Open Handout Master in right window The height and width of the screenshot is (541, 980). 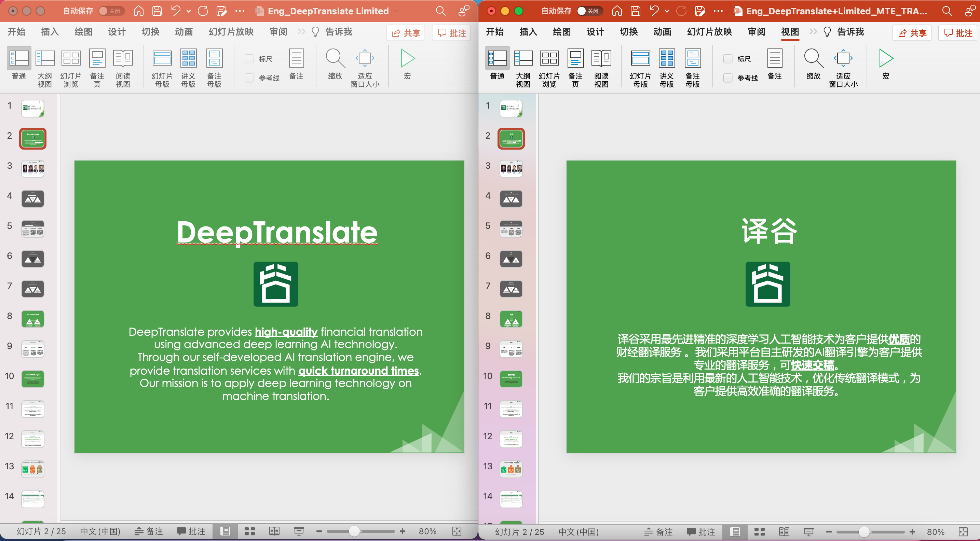(x=667, y=68)
